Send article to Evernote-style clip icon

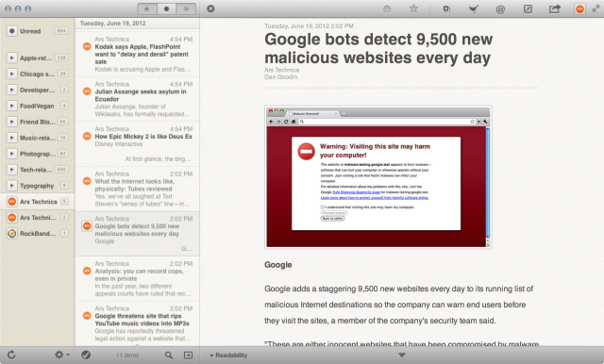coord(446,8)
